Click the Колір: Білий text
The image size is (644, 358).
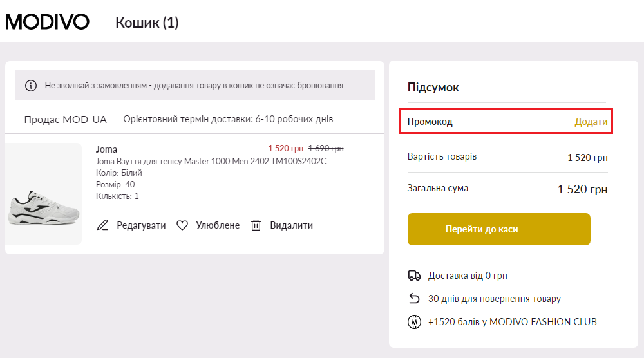(x=118, y=173)
